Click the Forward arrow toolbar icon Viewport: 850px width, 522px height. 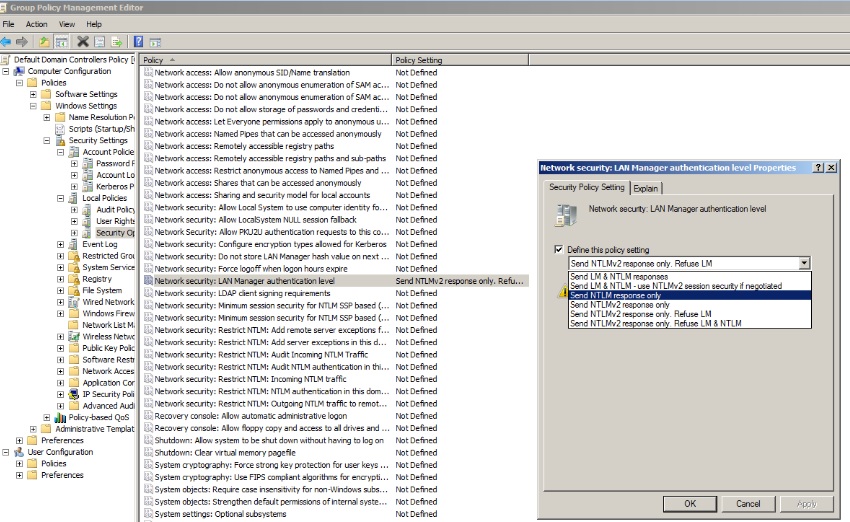[22, 42]
